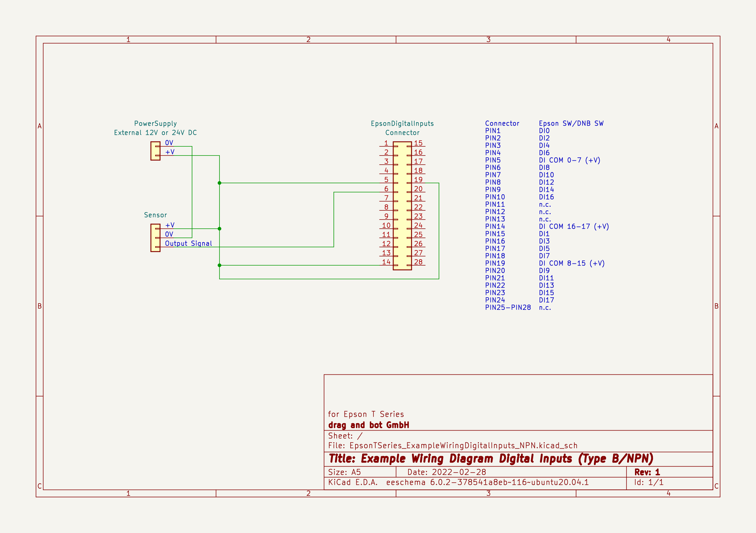
Task: Click 'Rev: 1' in title block
Action: [x=647, y=472]
